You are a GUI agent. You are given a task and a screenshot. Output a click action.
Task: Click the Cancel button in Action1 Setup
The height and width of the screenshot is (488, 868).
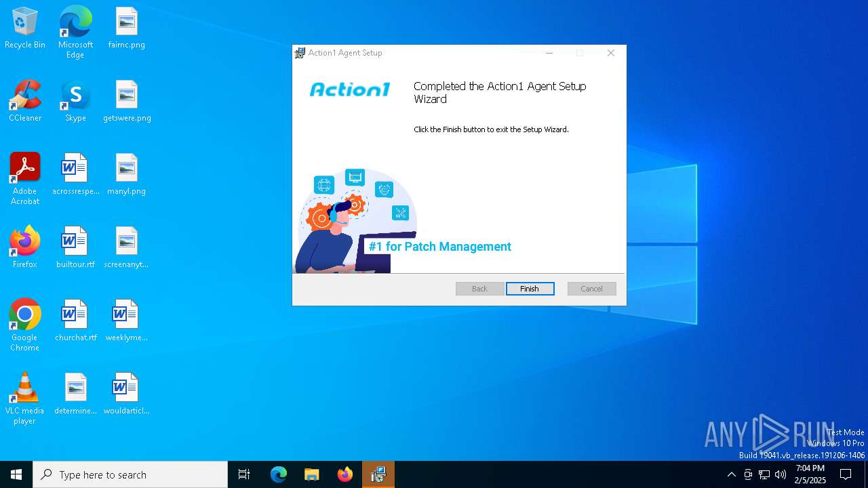[591, 289]
